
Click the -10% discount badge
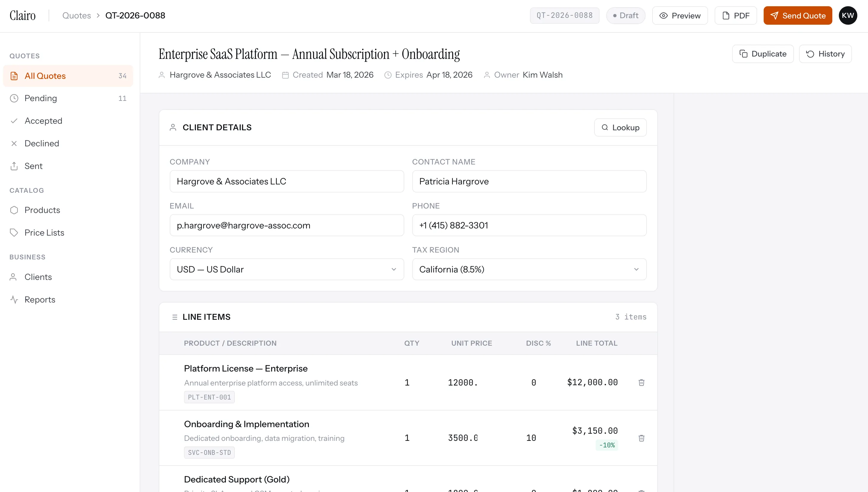607,445
